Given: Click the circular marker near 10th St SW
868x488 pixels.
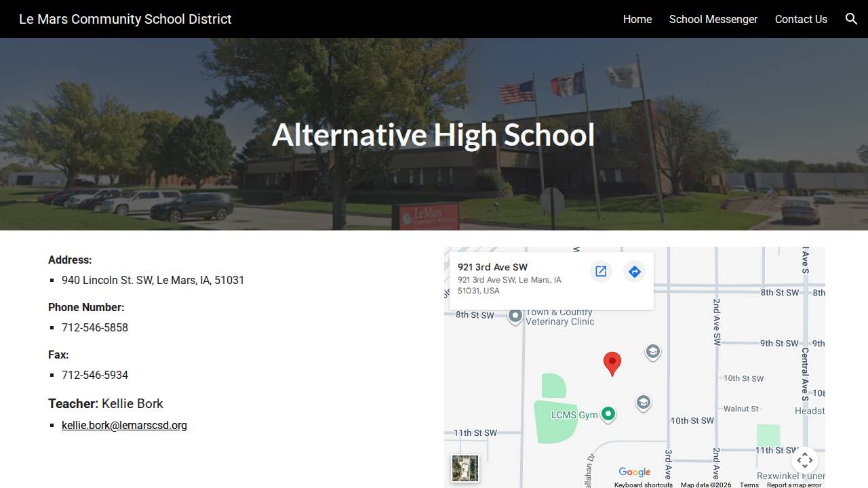Looking at the screenshot, I should pos(643,402).
